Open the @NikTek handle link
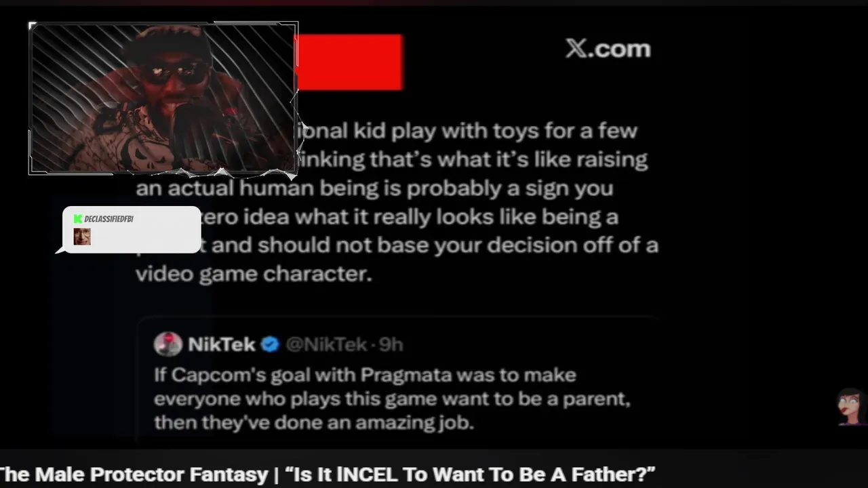Screen dimensions: 868x488 coord(326,344)
